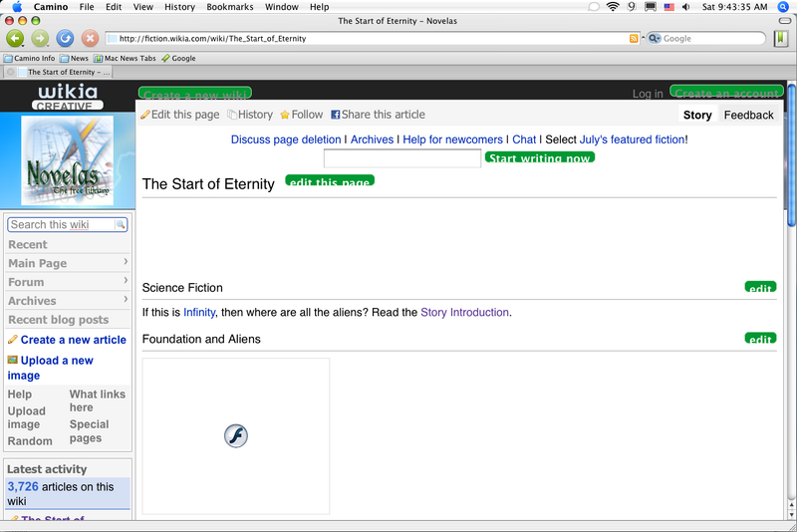Click Create a new article link
Screen dimensions: 797x532
73,340
